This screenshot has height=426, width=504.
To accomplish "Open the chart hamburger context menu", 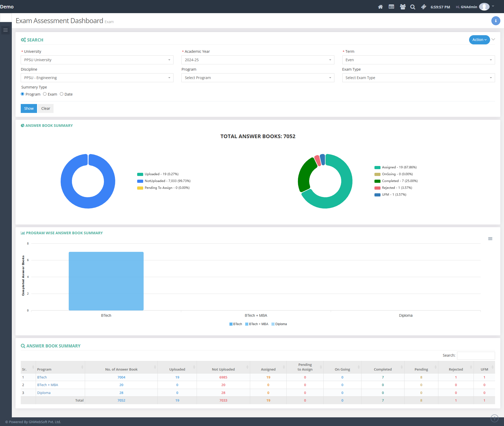I will coord(490,239).
